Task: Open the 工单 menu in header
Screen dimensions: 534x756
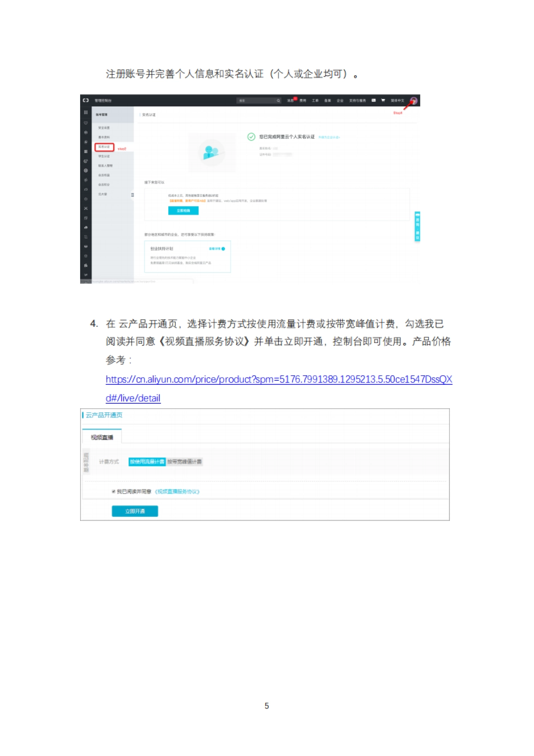Action: pyautogui.click(x=316, y=101)
